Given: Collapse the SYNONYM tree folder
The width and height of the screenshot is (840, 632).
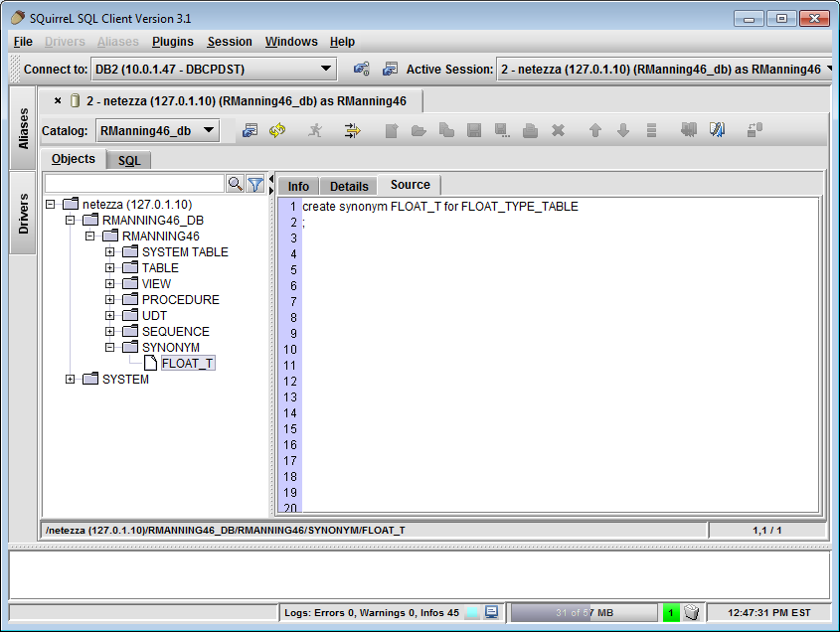Looking at the screenshot, I should click(x=110, y=348).
